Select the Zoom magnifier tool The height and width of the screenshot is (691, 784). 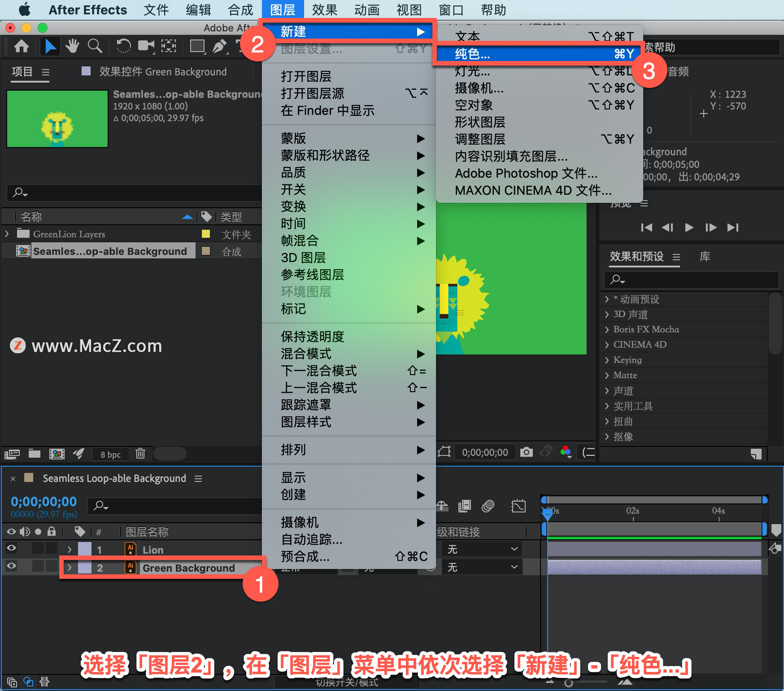pos(95,46)
